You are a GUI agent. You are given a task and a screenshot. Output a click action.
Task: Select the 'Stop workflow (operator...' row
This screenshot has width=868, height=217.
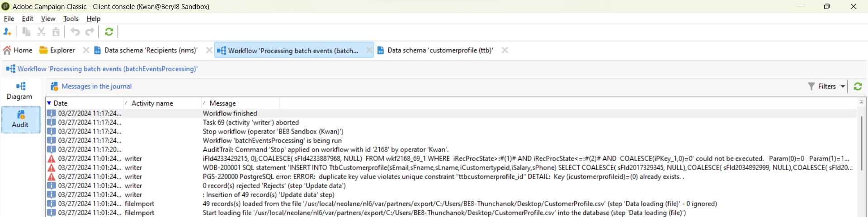click(451, 131)
